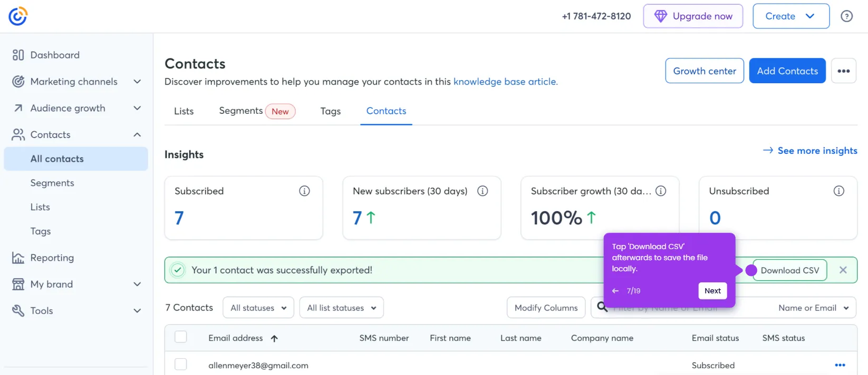The width and height of the screenshot is (868, 375).
Task: Expand the Audience growth menu chevron
Action: click(x=137, y=108)
